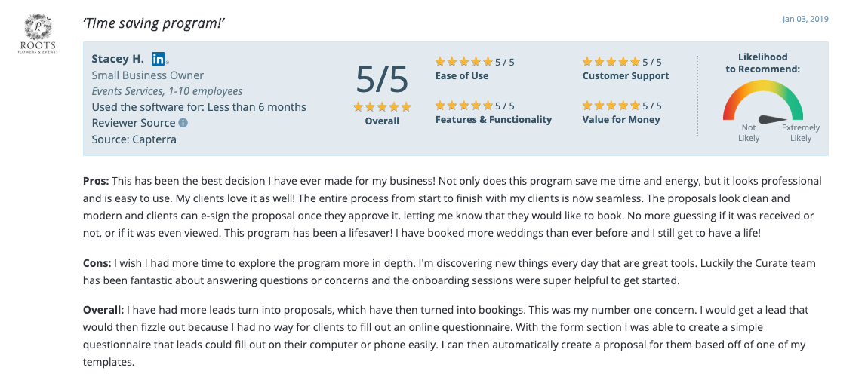
Task: Click the bold 'Cons:' heading
Action: tap(97, 263)
